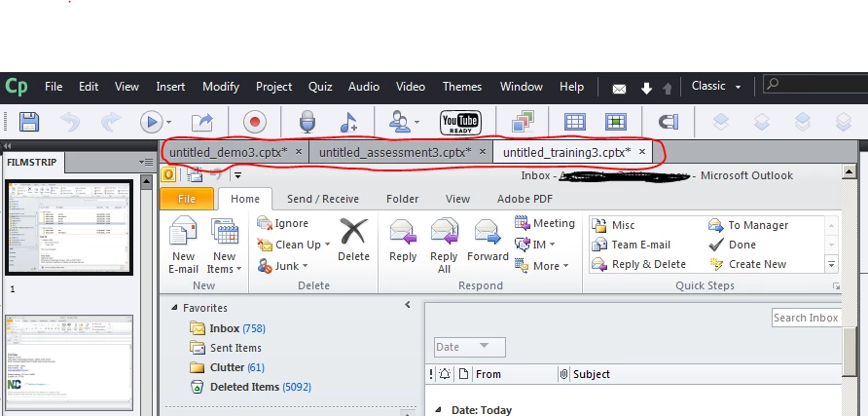Open the Clean Up dropdown
The width and height of the screenshot is (868, 416).
(x=327, y=245)
